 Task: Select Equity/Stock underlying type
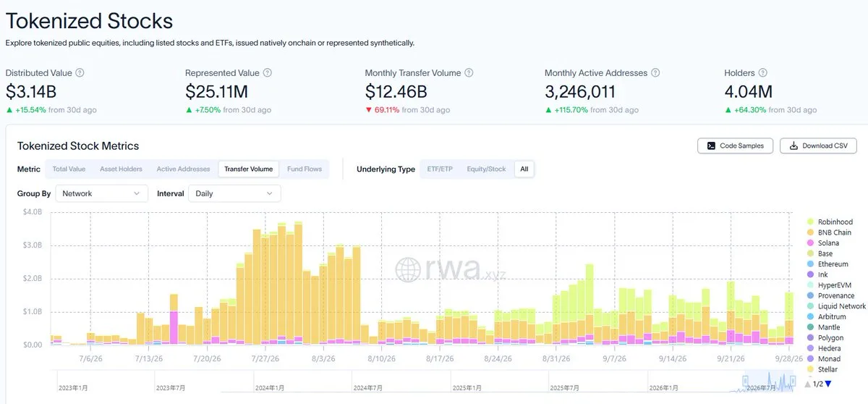(x=486, y=169)
